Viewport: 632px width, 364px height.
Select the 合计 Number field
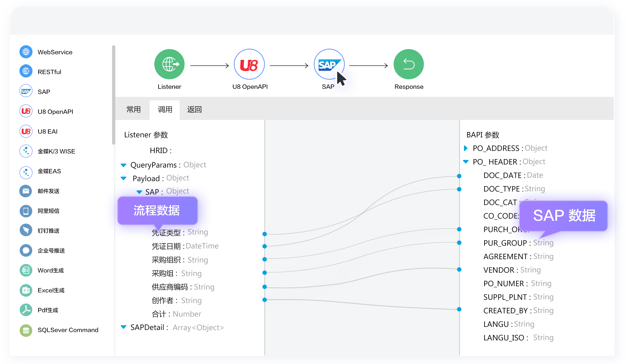click(x=176, y=314)
